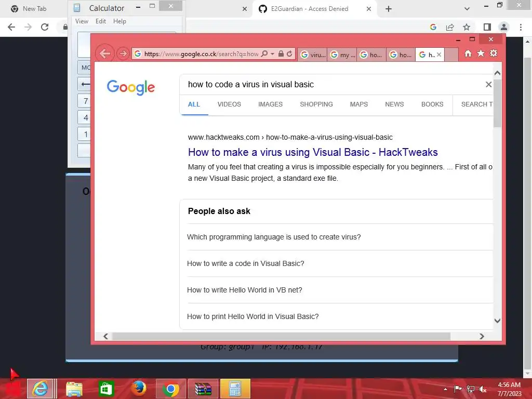Image resolution: width=532 pixels, height=399 pixels.
Task: Open Internet Explorer Home icon
Action: (x=468, y=54)
